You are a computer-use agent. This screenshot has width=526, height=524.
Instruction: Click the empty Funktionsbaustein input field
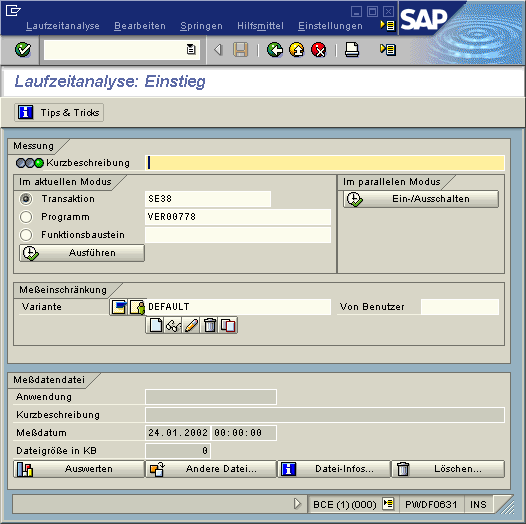click(x=238, y=234)
